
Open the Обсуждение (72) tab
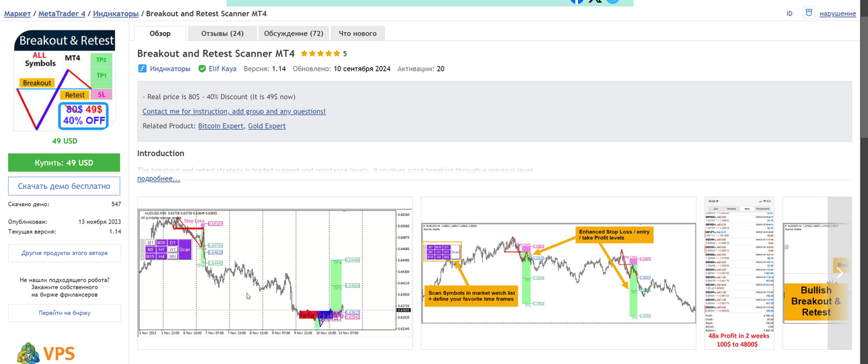(293, 33)
